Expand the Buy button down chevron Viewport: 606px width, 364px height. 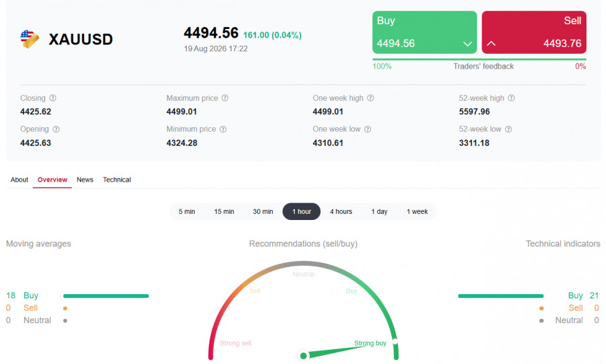coord(468,44)
